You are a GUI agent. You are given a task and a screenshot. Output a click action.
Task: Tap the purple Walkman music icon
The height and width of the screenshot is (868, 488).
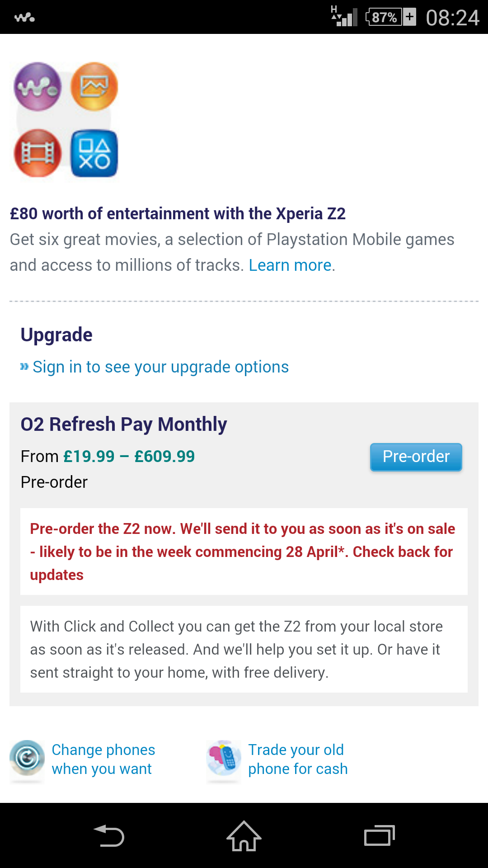pyautogui.click(x=38, y=86)
